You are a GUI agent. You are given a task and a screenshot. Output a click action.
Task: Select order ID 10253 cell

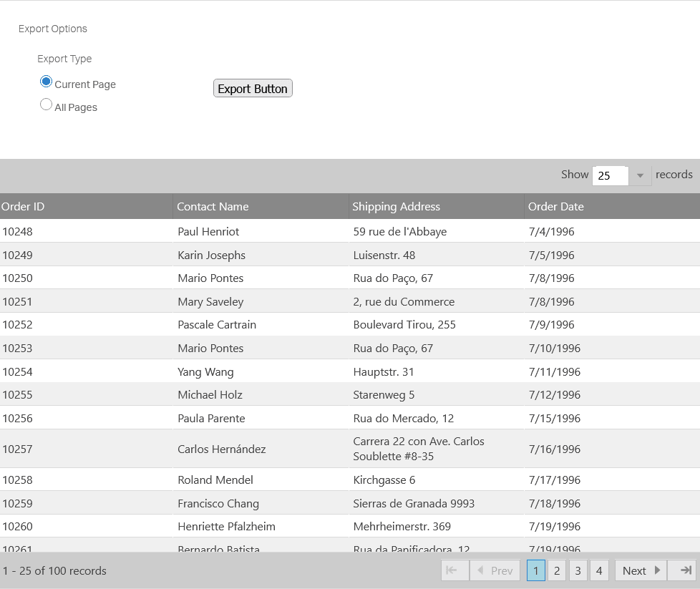(86, 349)
